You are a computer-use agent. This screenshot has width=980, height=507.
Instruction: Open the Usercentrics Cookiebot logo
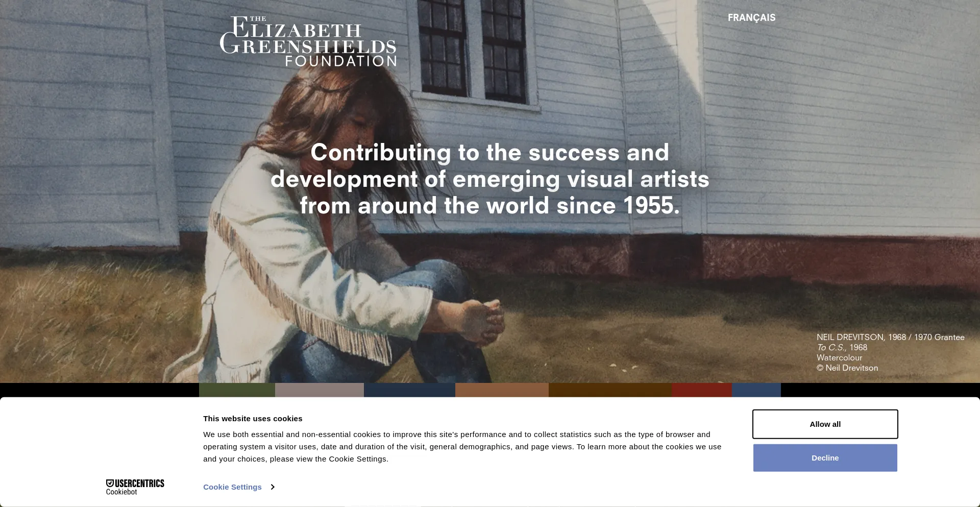point(135,487)
